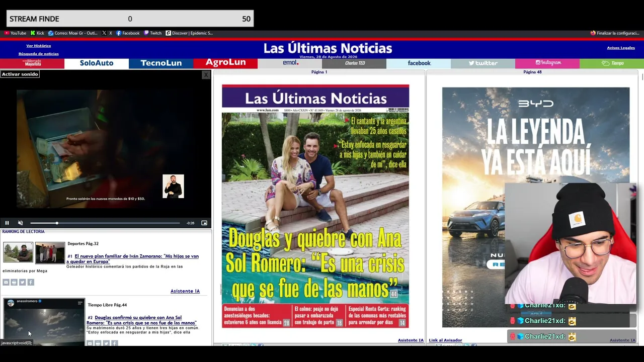Image resolution: width=644 pixels, height=362 pixels.
Task: Close the video player panel
Action: [x=206, y=75]
